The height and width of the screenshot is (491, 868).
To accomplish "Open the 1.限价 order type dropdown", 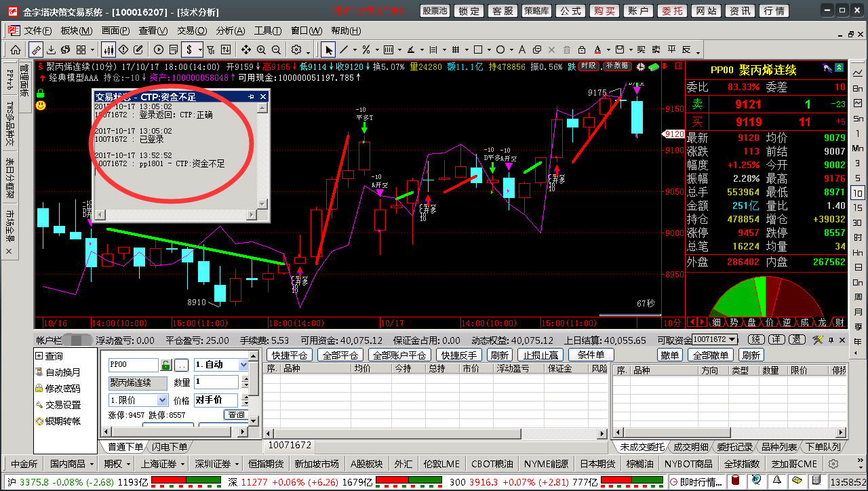I will pyautogui.click(x=162, y=400).
